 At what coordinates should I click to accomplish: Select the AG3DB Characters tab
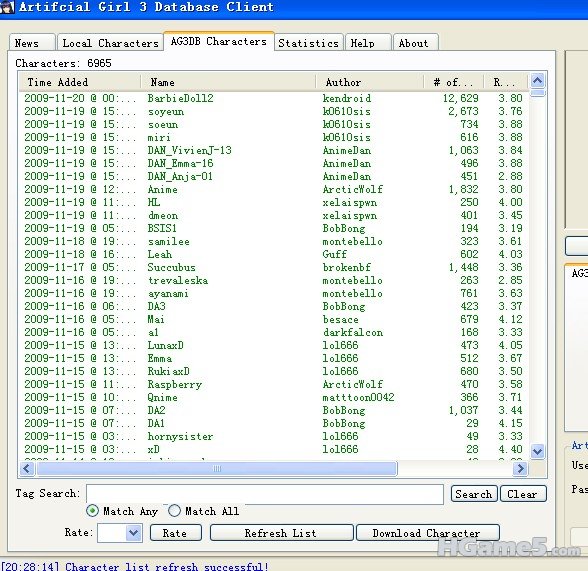[x=219, y=41]
